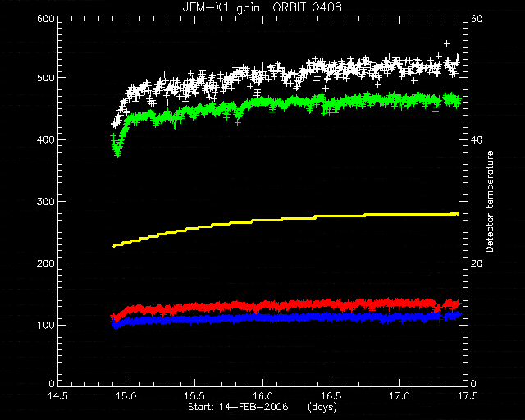Click the 40 label on right temperature axis

click(477, 139)
